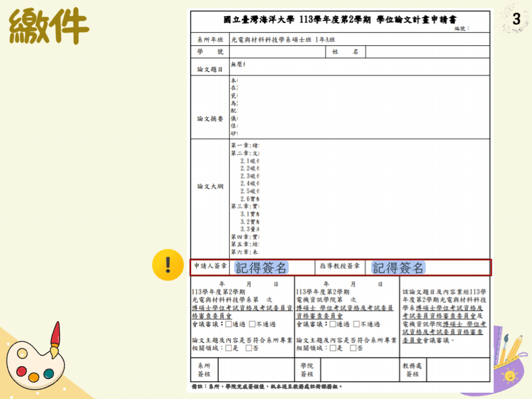The image size is (532, 399).
Task: Check 不通過 under 光電與材料科技學系 會議審議
Action: (252, 324)
